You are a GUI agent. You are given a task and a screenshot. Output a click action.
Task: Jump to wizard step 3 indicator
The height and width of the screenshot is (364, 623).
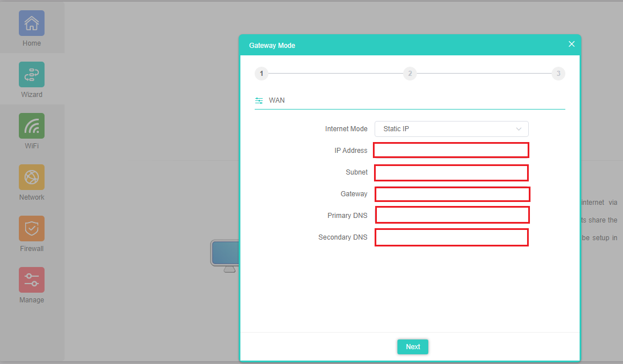(558, 74)
